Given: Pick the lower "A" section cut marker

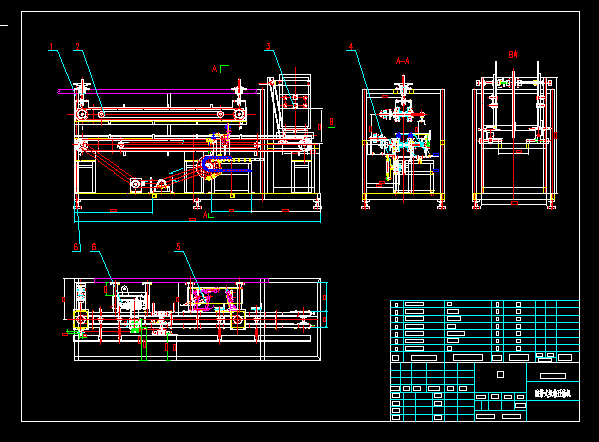Looking at the screenshot, I should [x=205, y=215].
